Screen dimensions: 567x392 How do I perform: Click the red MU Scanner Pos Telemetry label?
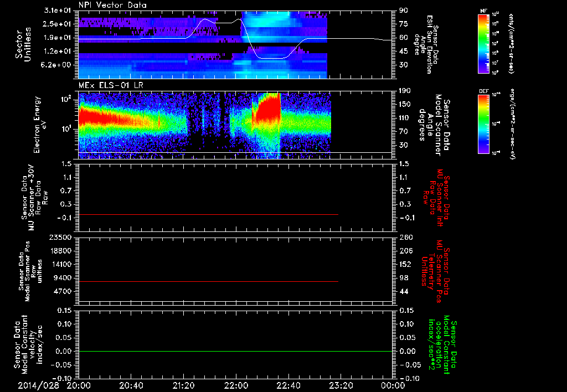click(x=435, y=271)
